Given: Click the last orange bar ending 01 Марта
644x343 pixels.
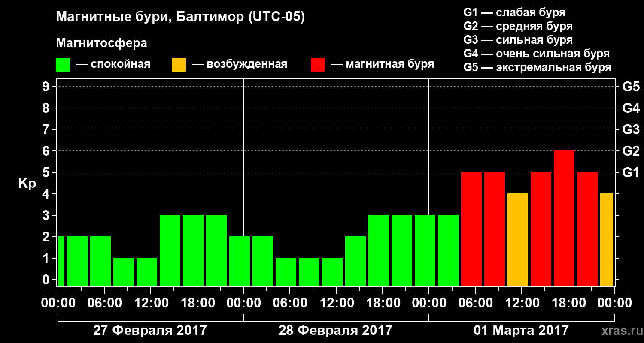Looking at the screenshot, I should point(607,240).
